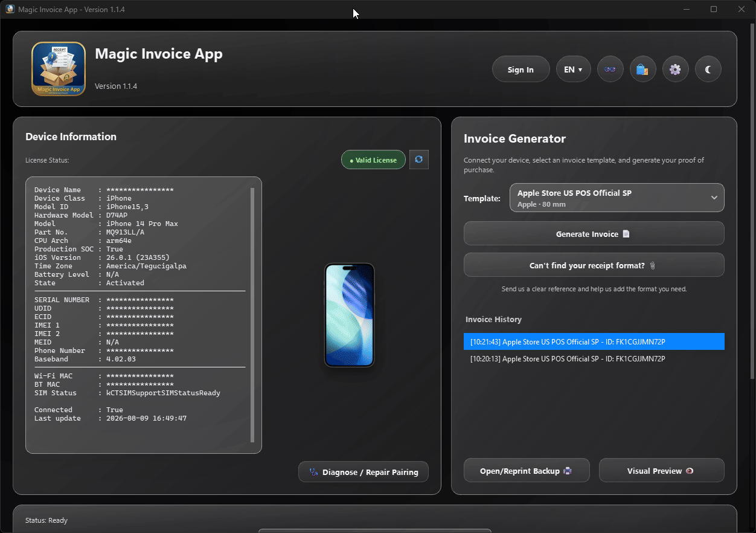
Task: Refresh license status with the reload icon
Action: tap(418, 160)
